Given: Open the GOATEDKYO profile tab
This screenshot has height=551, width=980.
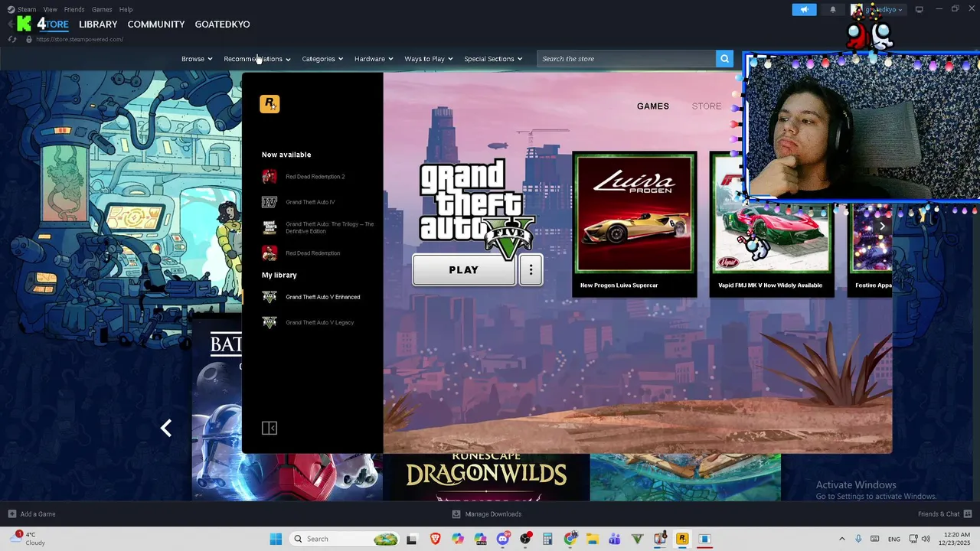Looking at the screenshot, I should [x=222, y=24].
